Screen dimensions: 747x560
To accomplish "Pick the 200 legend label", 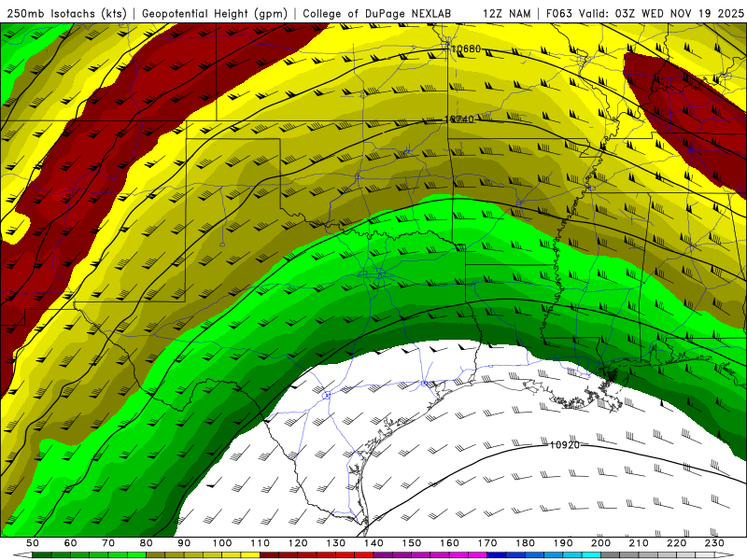I will coord(600,543).
